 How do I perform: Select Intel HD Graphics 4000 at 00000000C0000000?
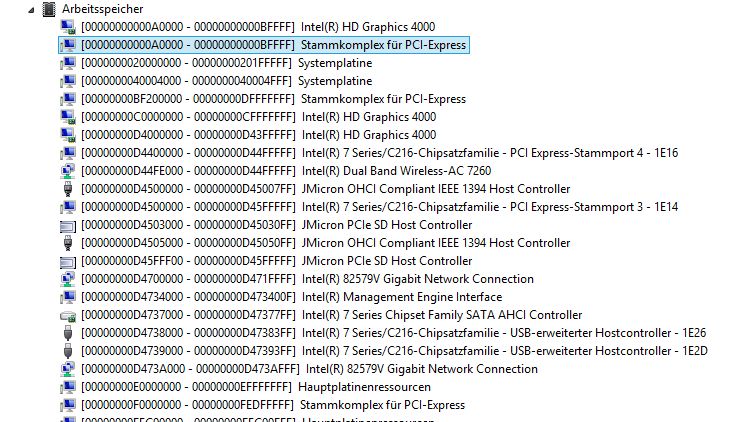click(259, 117)
